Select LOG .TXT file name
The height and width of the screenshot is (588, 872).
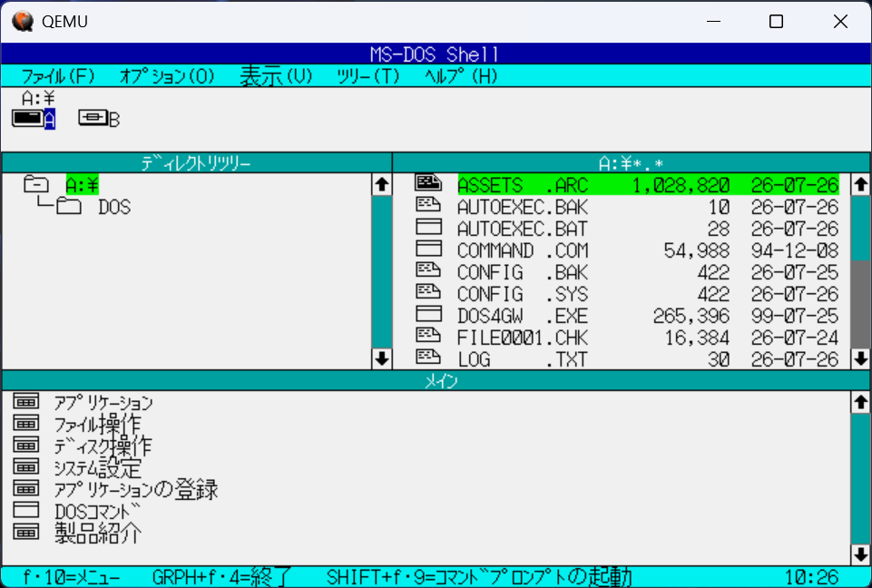pyautogui.click(x=523, y=359)
